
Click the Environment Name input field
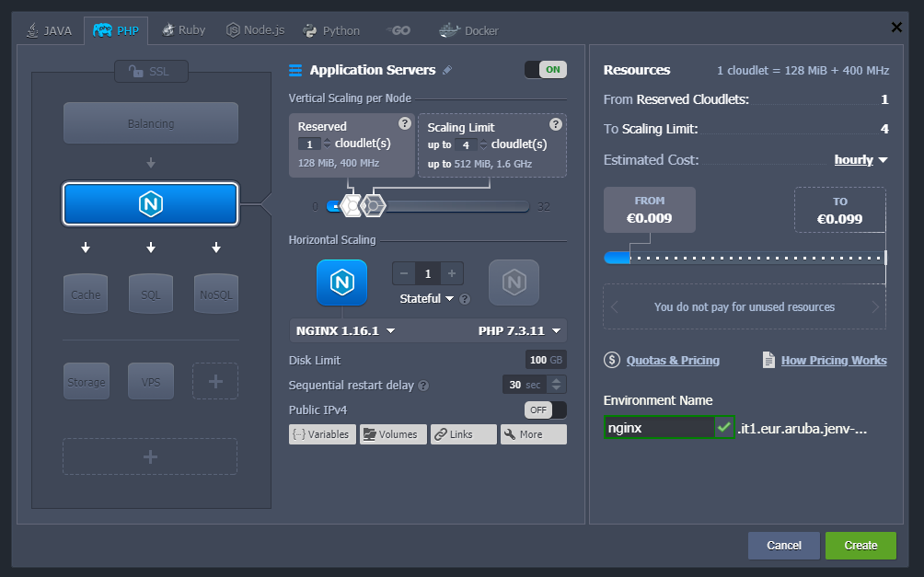coord(658,428)
